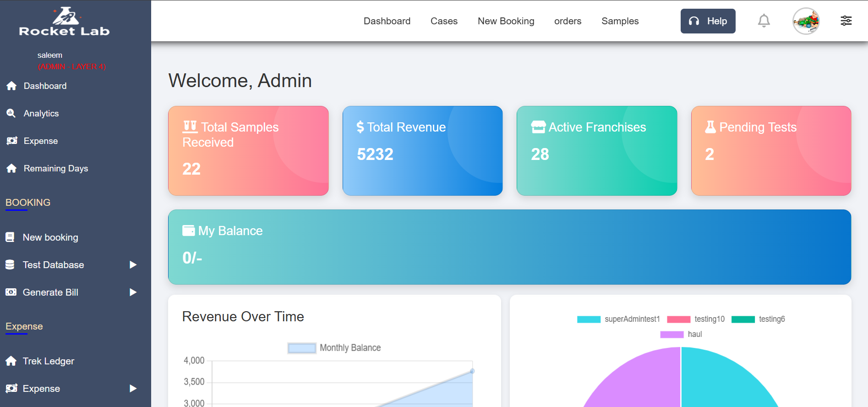Viewport: 868px width, 407px height.
Task: Open the orders link in navbar
Action: tap(568, 21)
